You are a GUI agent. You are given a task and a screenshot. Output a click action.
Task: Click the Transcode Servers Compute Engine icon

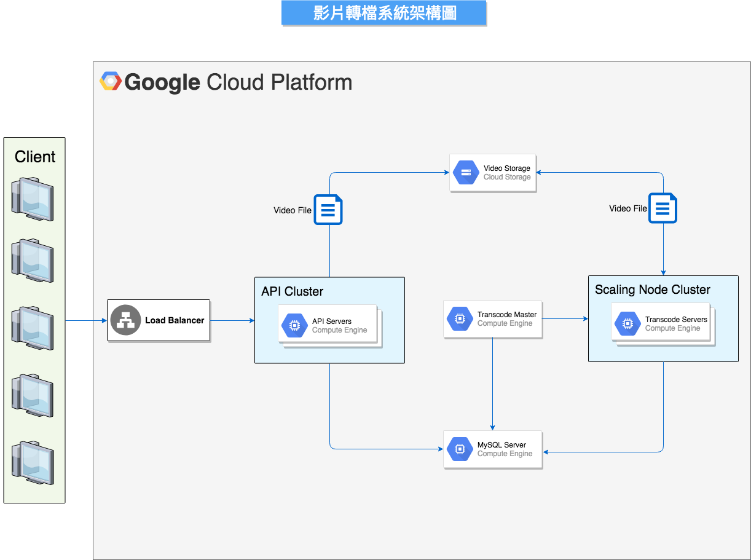point(627,324)
